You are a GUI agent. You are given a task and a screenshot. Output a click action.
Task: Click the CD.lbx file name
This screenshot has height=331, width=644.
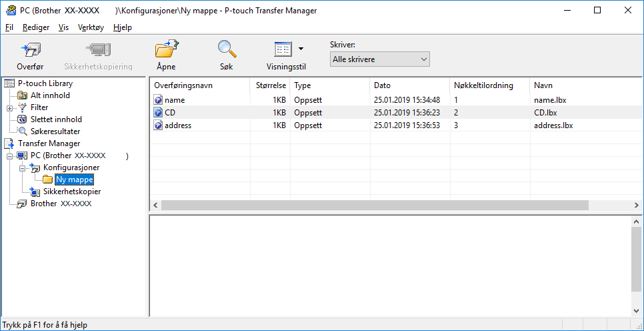point(545,112)
